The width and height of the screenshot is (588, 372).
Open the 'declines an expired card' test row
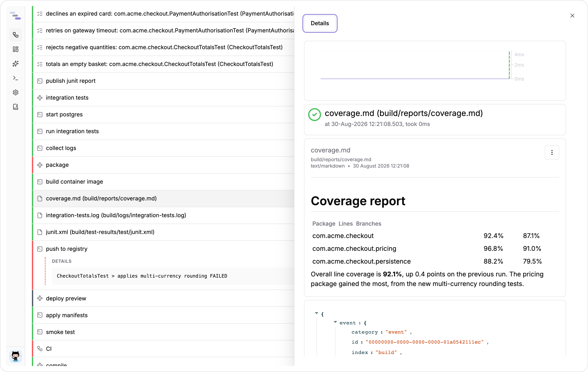click(x=163, y=14)
